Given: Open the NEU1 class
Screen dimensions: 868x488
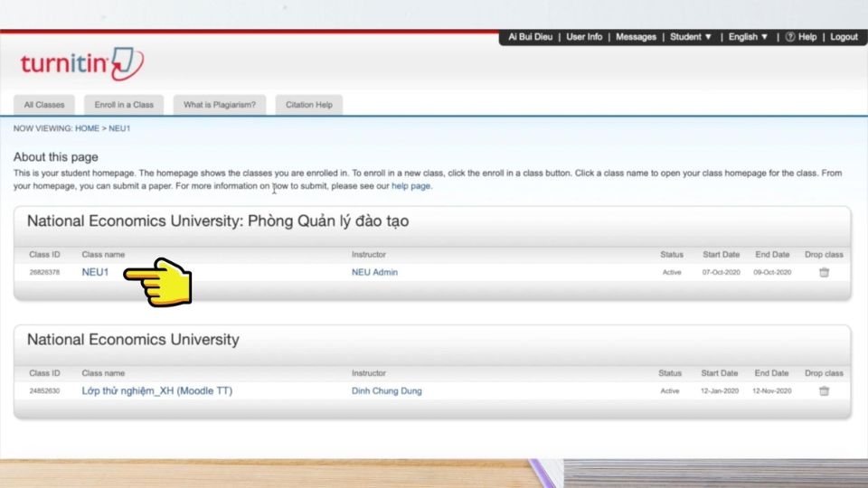Looking at the screenshot, I should pos(95,272).
